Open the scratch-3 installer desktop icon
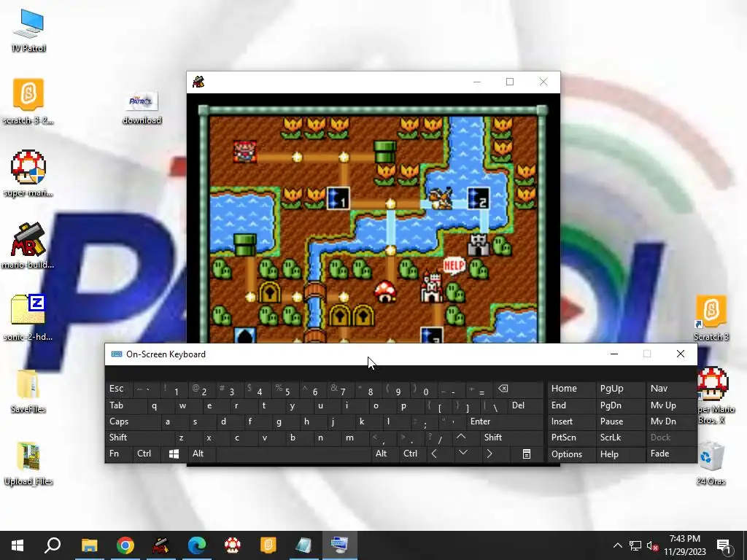The width and height of the screenshot is (747, 560). coord(28,101)
